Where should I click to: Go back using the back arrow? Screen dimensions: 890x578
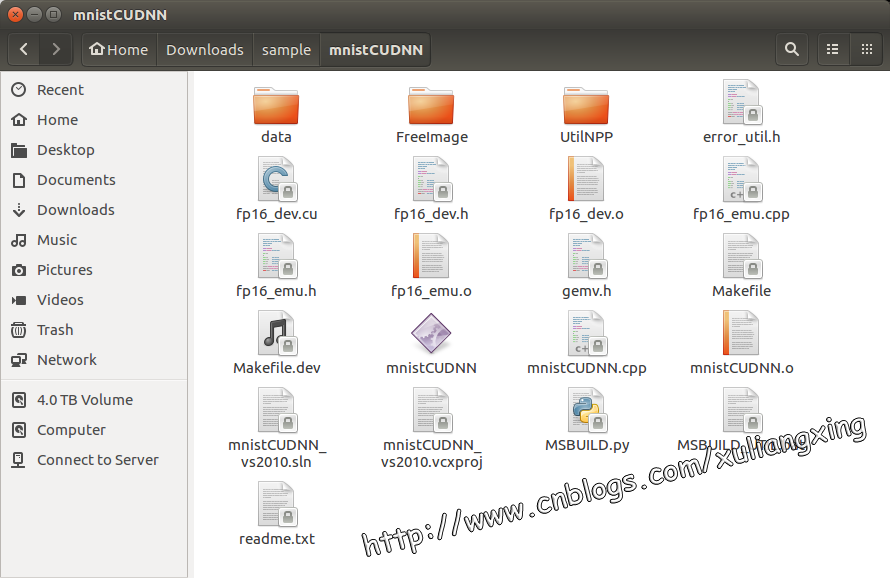click(22, 49)
